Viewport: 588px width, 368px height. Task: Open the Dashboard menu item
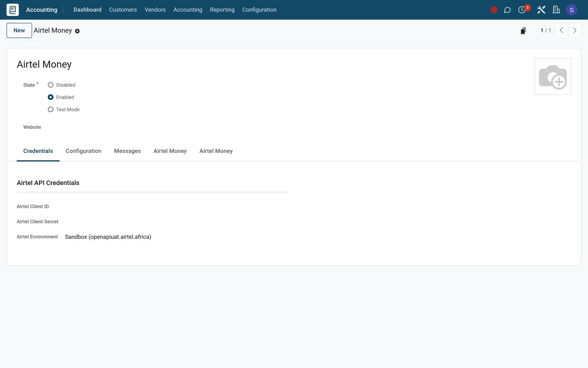[x=87, y=10]
